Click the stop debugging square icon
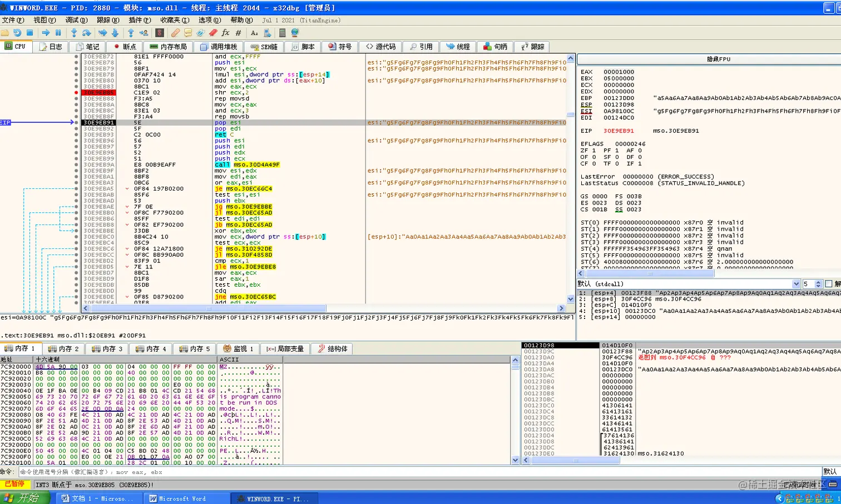This screenshot has height=504, width=841. (30, 33)
